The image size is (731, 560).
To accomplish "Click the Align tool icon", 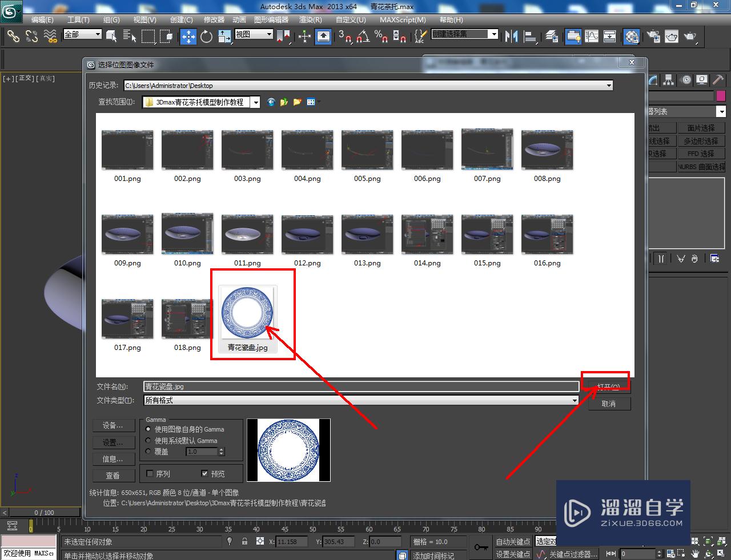I will point(531,37).
